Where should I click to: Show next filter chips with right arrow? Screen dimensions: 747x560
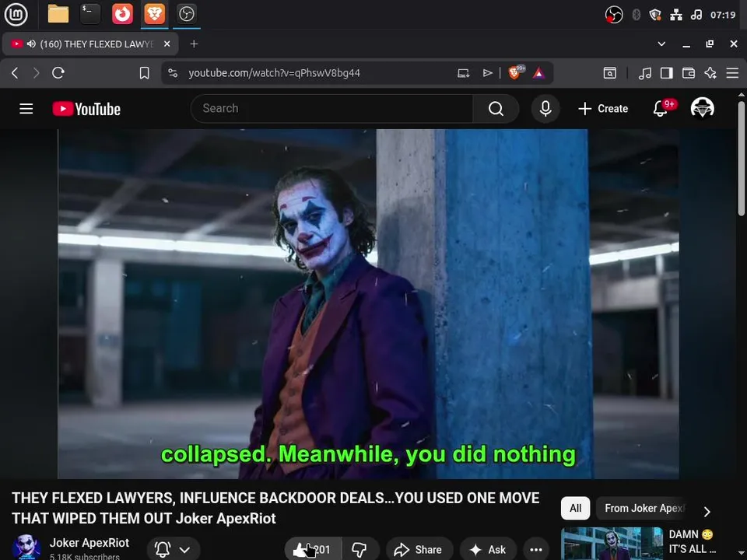[x=707, y=512]
